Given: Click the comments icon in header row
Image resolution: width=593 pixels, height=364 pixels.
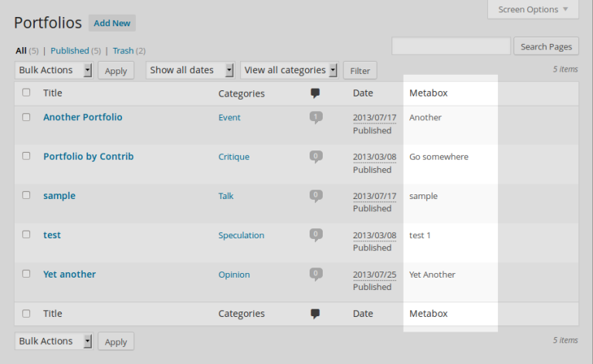Looking at the screenshot, I should (x=315, y=93).
